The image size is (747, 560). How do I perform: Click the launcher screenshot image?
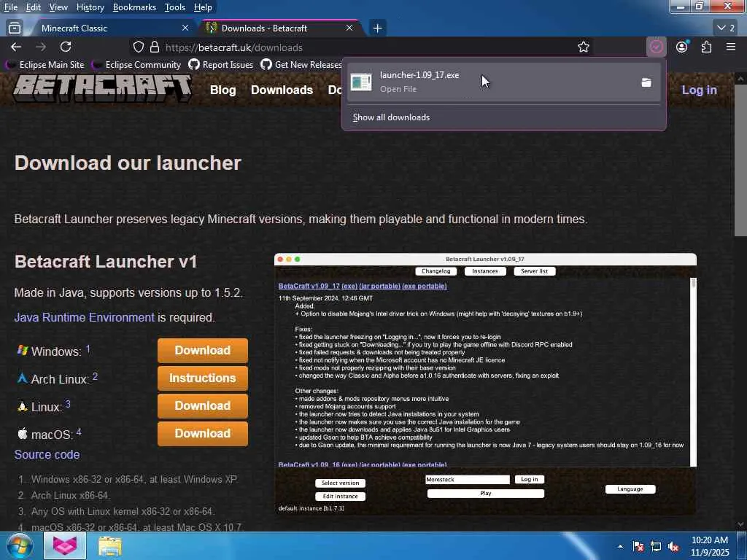pos(485,384)
